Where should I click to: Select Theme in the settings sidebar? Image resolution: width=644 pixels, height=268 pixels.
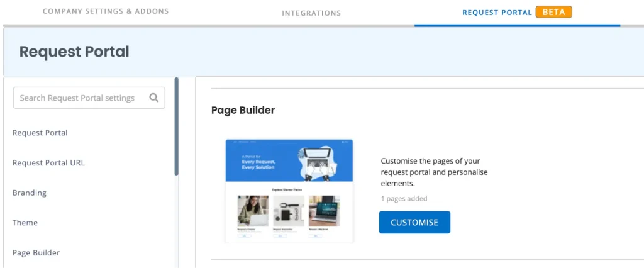click(x=25, y=223)
